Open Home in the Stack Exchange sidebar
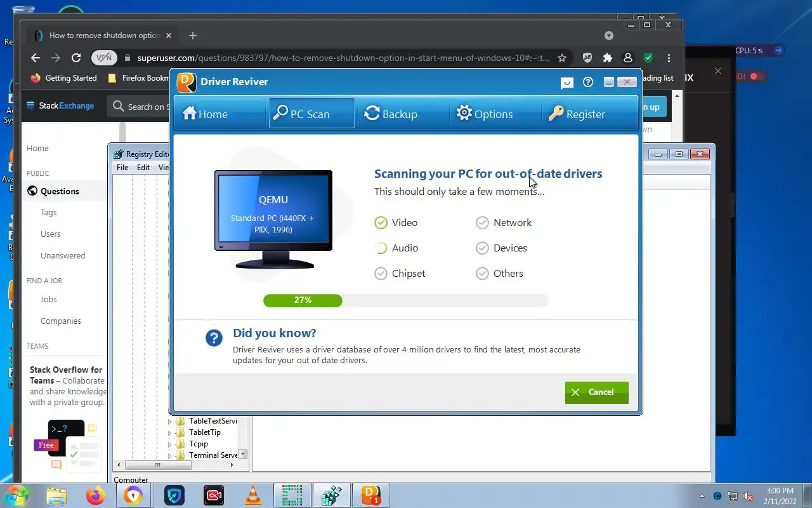The width and height of the screenshot is (812, 508). point(37,149)
